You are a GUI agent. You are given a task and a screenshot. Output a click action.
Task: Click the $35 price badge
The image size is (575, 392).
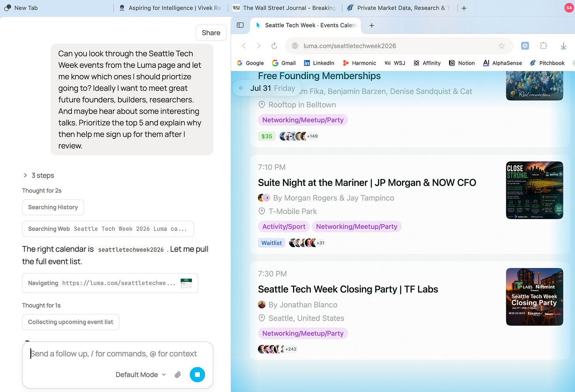click(267, 137)
